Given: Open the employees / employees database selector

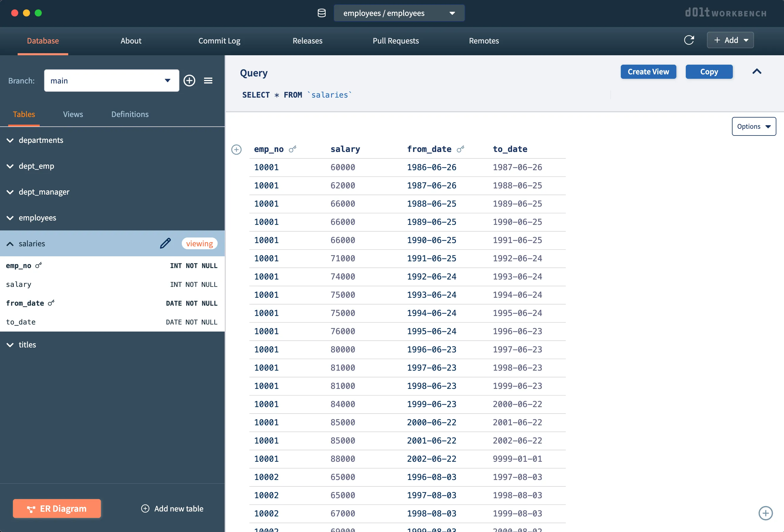Looking at the screenshot, I should point(399,13).
